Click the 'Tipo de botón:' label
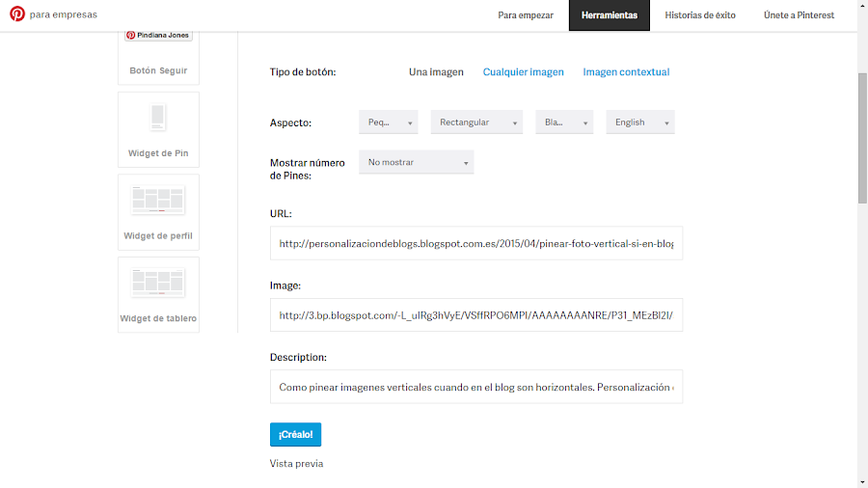This screenshot has height=488, width=868. pyautogui.click(x=303, y=72)
